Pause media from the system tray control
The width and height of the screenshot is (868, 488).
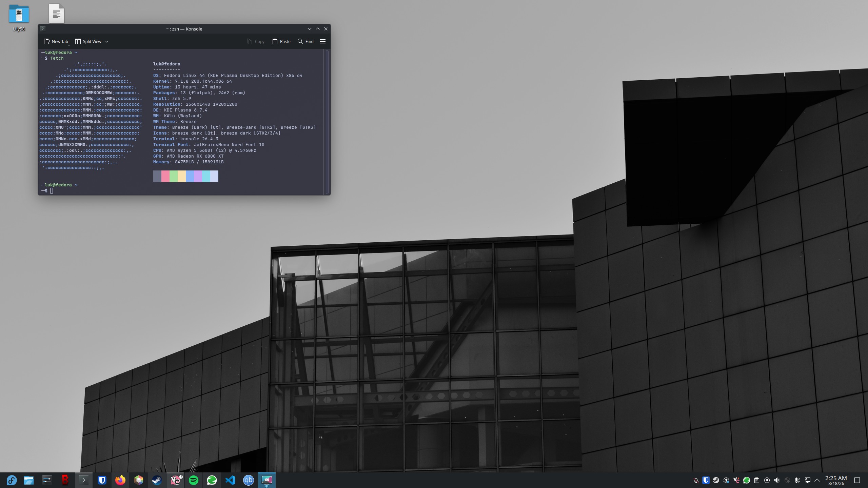pyautogui.click(x=767, y=480)
